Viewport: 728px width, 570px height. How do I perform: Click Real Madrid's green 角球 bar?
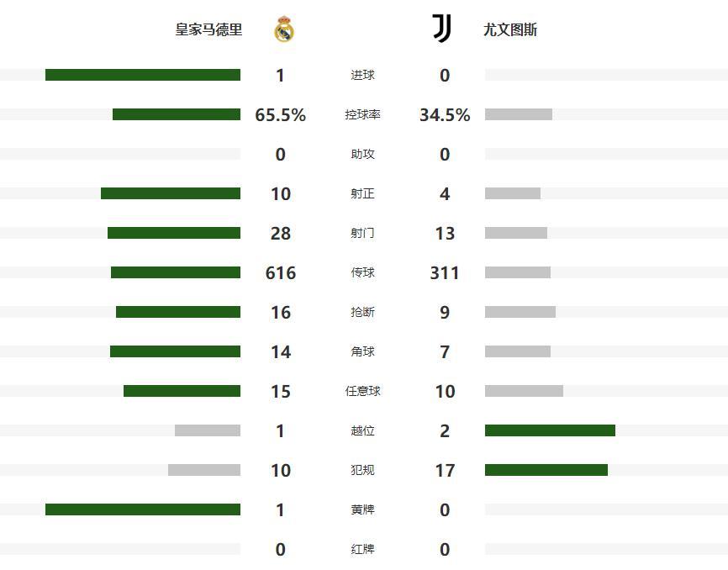(175, 351)
